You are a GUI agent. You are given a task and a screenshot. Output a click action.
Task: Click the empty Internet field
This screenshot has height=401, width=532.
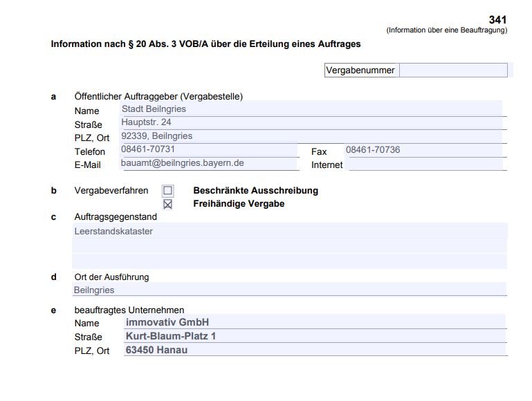coord(425,165)
